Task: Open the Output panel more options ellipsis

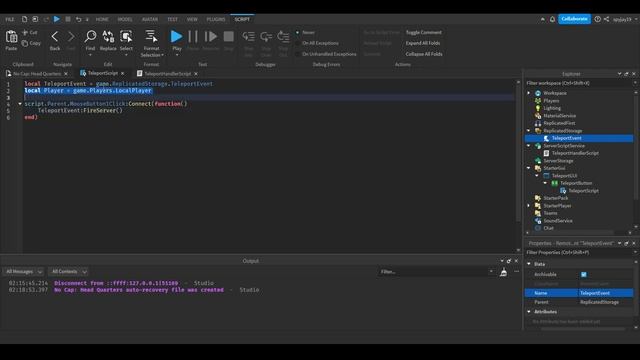Action: pyautogui.click(x=516, y=272)
